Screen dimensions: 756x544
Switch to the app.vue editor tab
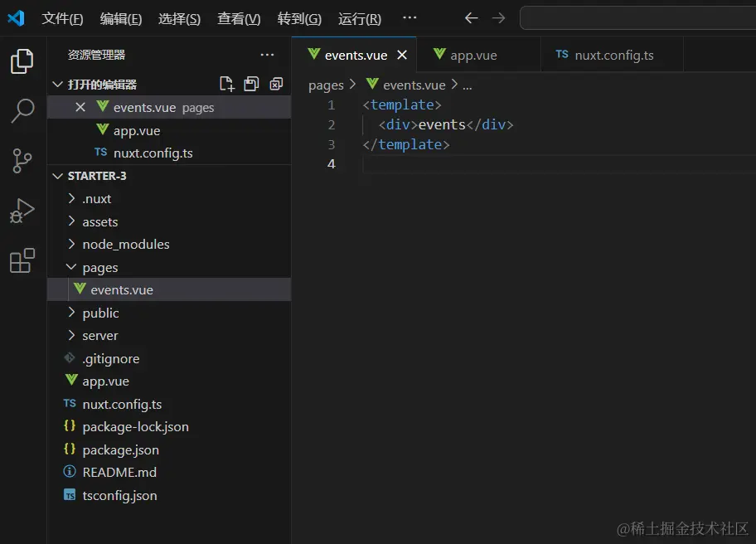click(478, 55)
